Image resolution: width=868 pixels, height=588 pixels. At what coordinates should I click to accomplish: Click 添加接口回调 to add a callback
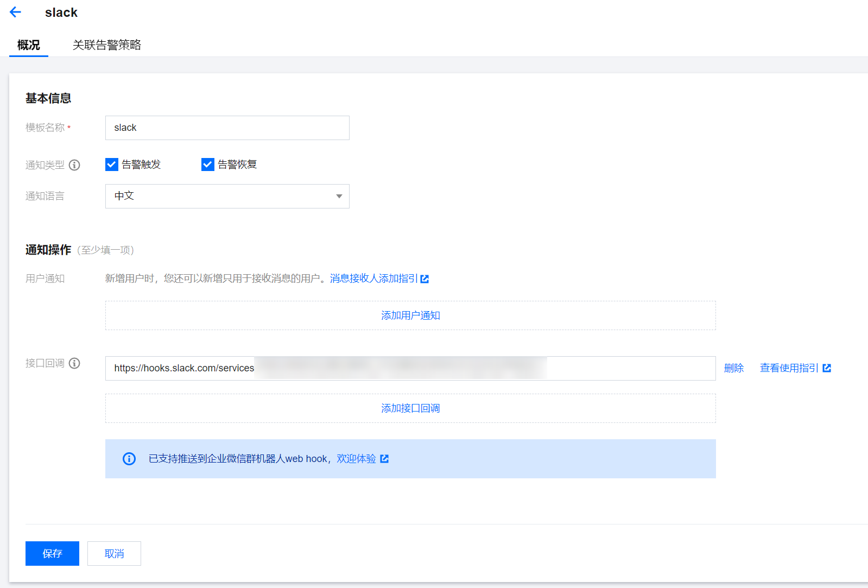[x=410, y=408]
